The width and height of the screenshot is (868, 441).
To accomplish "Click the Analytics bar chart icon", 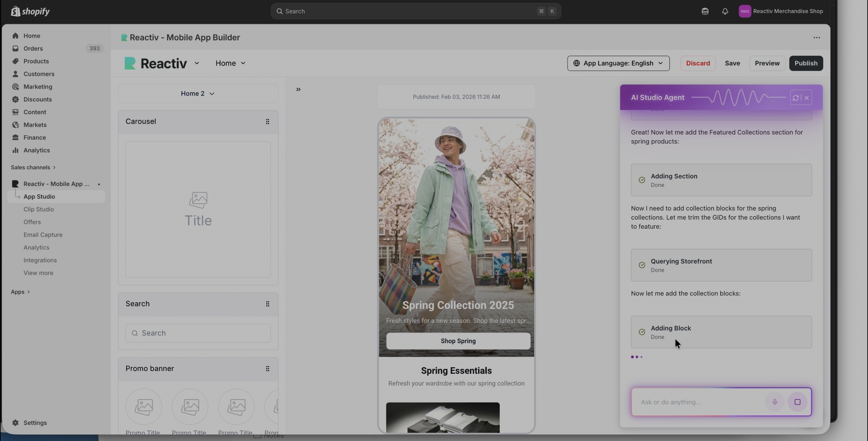I will pyautogui.click(x=15, y=150).
